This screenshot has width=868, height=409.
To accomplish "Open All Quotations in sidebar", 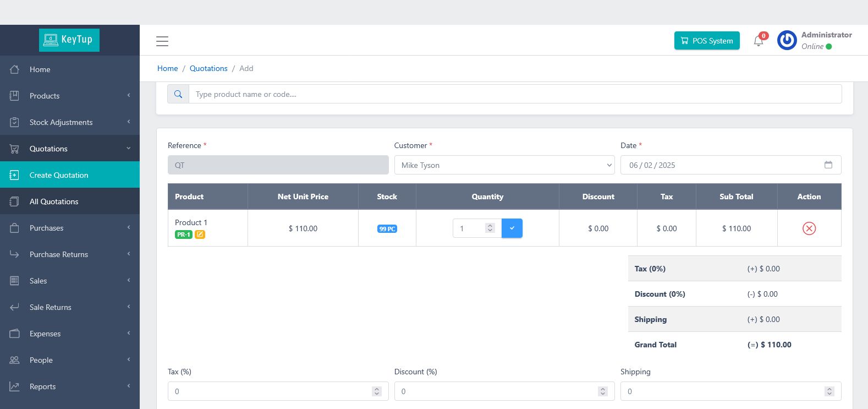I will [x=54, y=201].
